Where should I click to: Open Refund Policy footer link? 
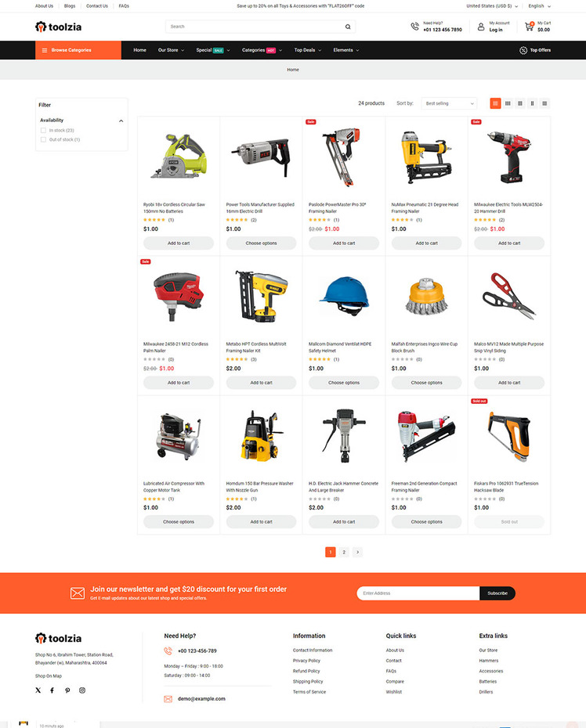(306, 671)
